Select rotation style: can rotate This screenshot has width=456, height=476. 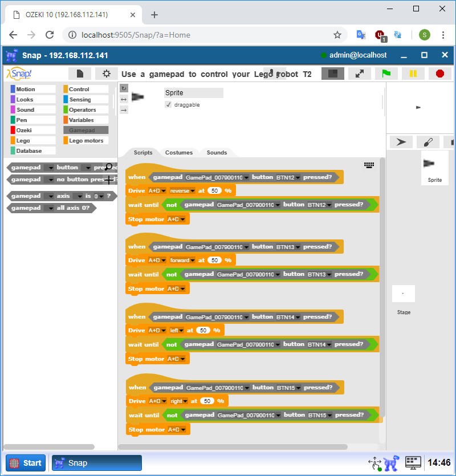(x=124, y=88)
